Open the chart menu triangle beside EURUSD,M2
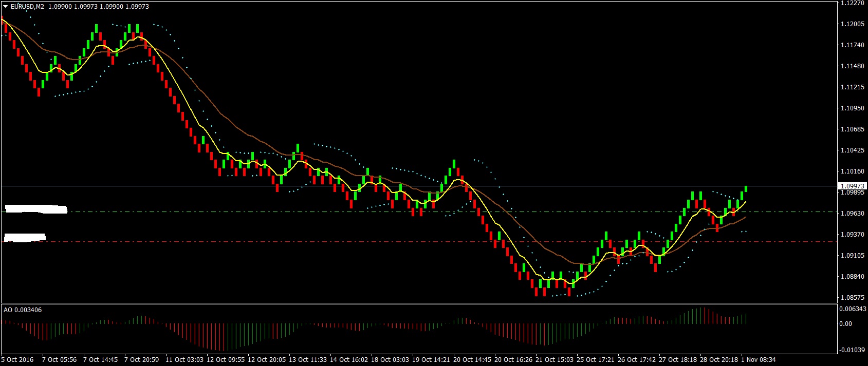 (x=6, y=7)
